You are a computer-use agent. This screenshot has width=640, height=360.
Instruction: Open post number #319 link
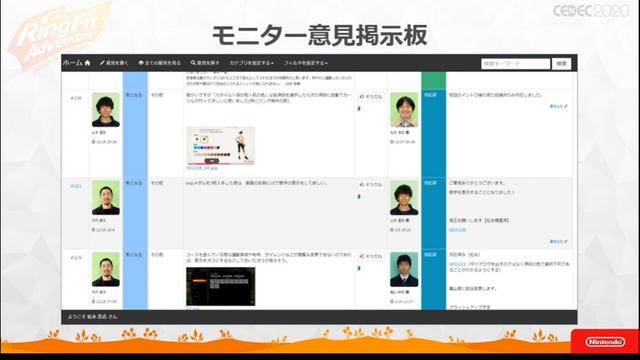(x=76, y=258)
